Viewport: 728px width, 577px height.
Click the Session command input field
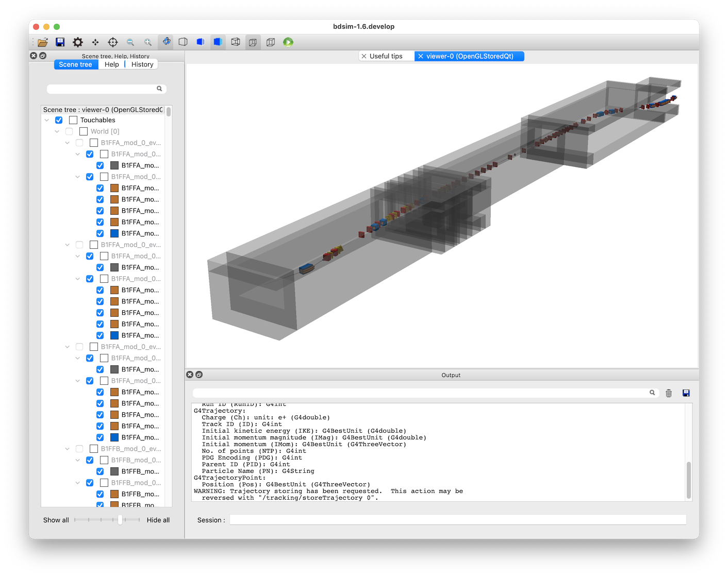coord(458,520)
